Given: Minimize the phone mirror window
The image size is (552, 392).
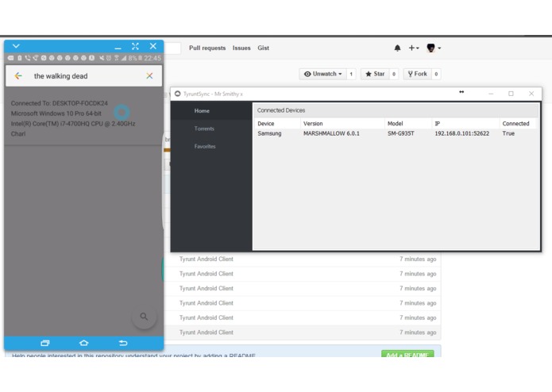Looking at the screenshot, I should [118, 48].
